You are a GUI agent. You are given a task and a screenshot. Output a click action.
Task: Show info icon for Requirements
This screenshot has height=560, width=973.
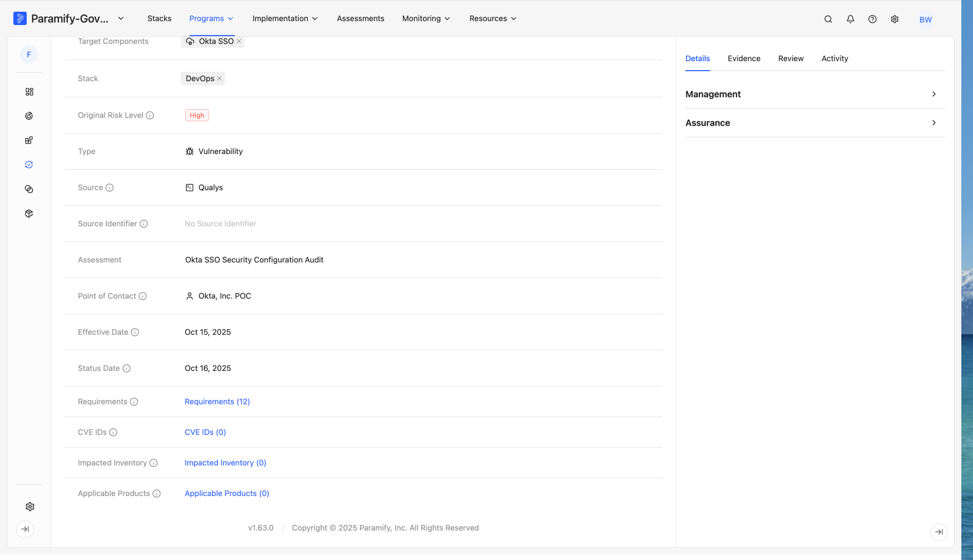134,402
